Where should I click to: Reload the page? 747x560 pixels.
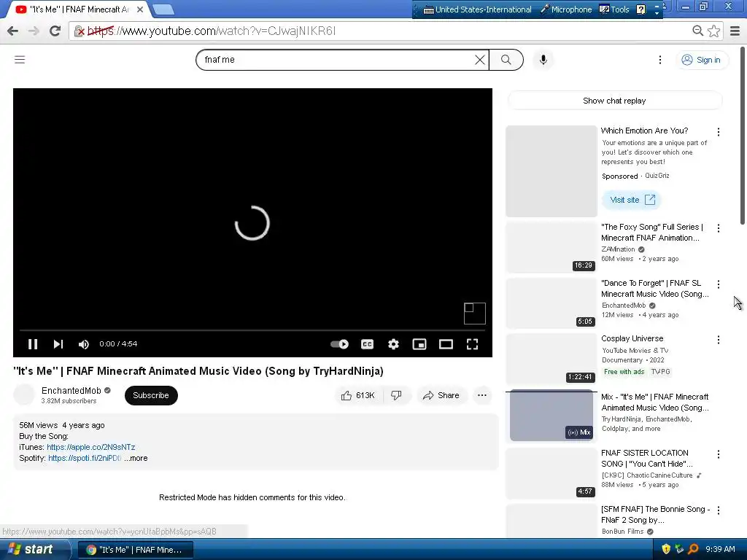(x=55, y=31)
